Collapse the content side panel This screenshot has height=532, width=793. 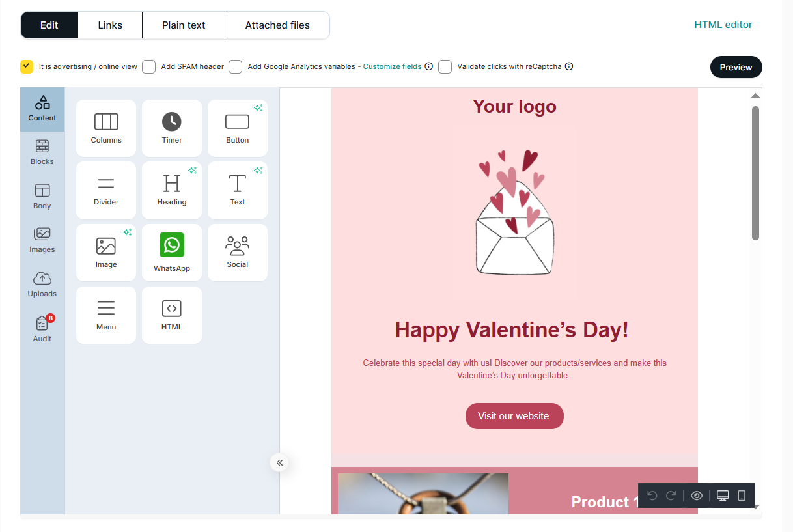tap(279, 463)
